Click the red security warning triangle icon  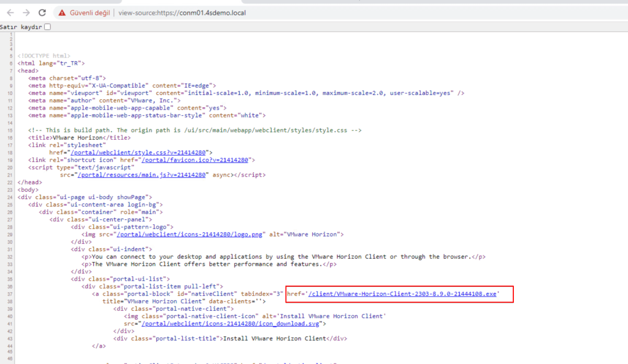[x=62, y=12]
